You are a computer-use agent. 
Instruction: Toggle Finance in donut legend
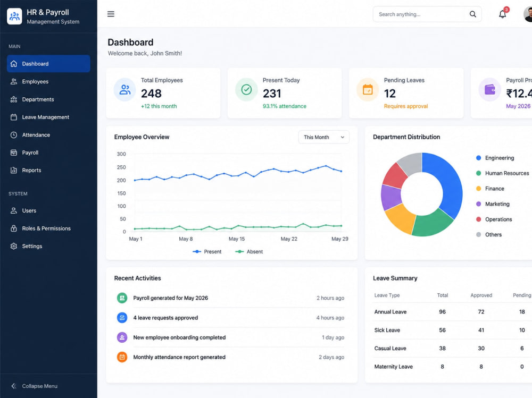click(490, 189)
